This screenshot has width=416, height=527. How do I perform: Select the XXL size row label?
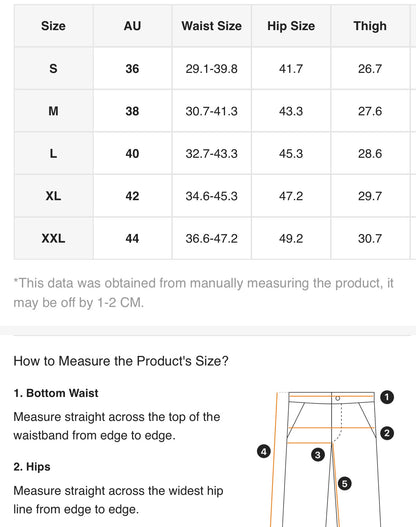(x=53, y=238)
